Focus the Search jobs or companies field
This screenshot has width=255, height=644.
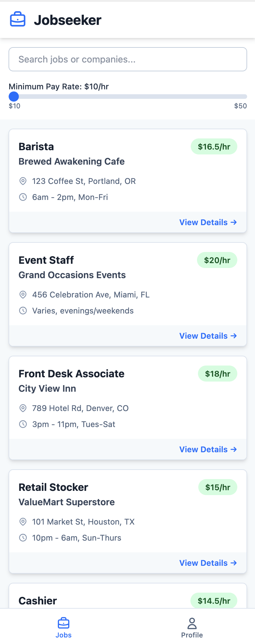(128, 59)
